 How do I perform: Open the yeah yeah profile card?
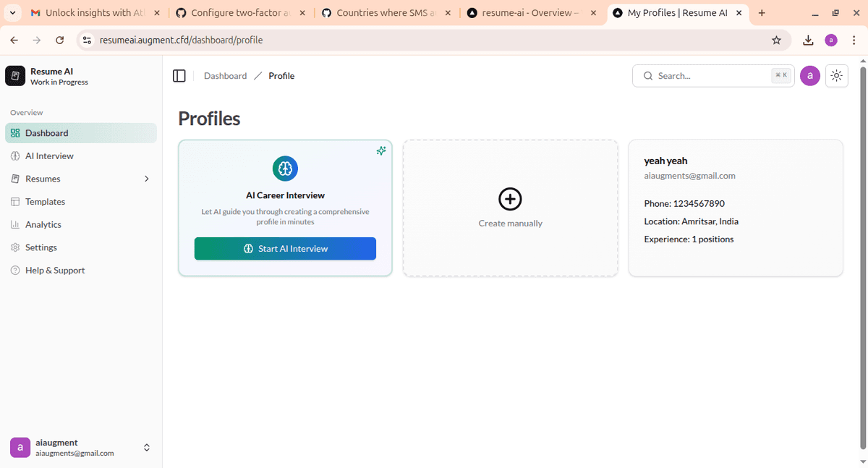(736, 208)
